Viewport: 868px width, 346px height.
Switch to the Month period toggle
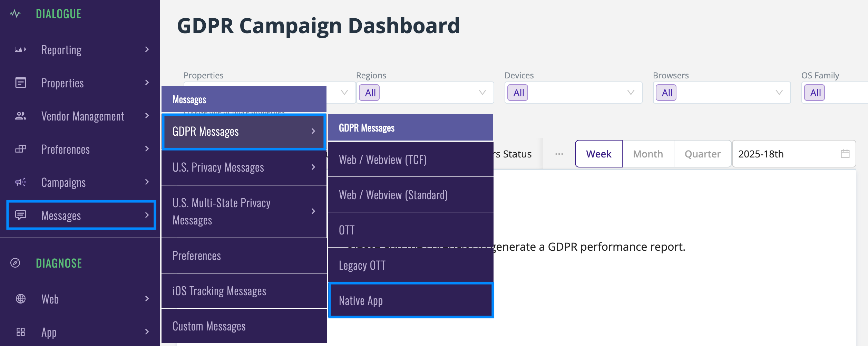(648, 154)
